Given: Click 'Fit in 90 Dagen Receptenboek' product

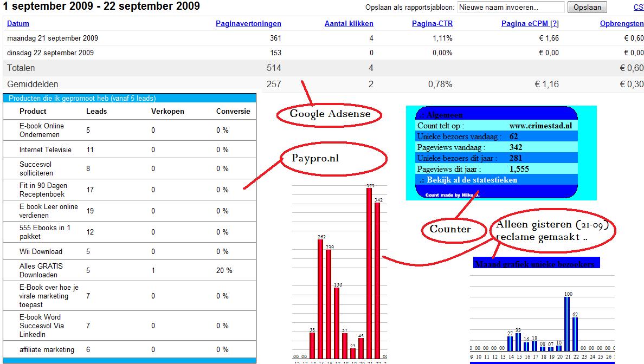Looking at the screenshot, I should coord(43,190).
